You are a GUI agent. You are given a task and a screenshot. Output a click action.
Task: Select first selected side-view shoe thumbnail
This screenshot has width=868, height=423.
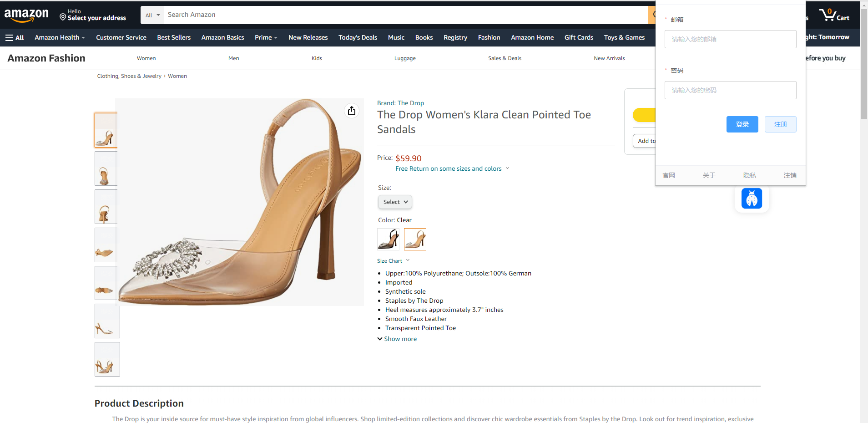point(106,130)
